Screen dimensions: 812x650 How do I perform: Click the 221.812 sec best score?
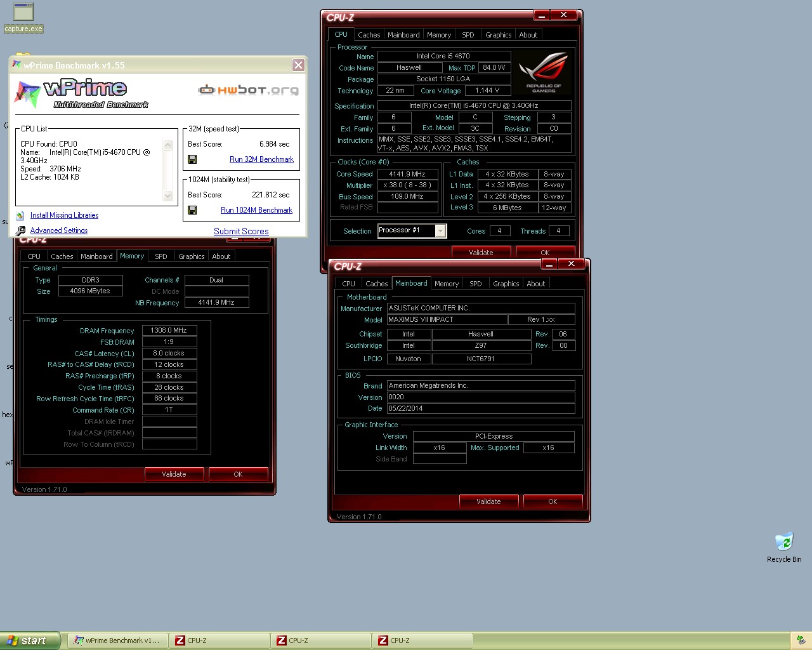(270, 195)
